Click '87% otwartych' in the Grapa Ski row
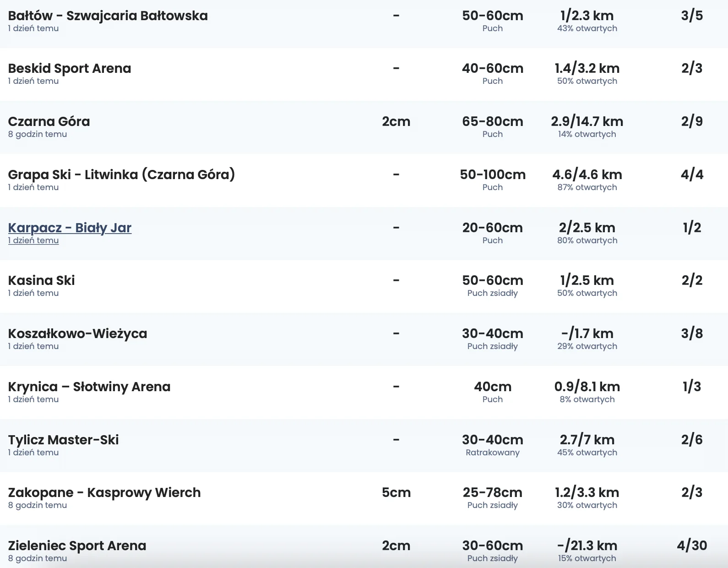The height and width of the screenshot is (568, 728). [x=587, y=187]
